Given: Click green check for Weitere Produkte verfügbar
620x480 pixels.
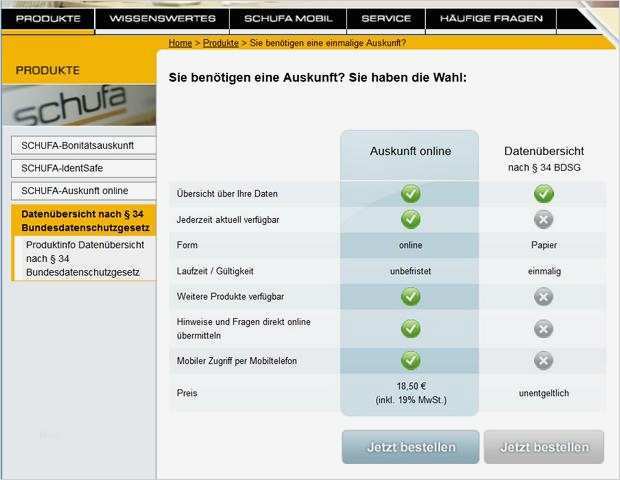Looking at the screenshot, I should click(410, 297).
